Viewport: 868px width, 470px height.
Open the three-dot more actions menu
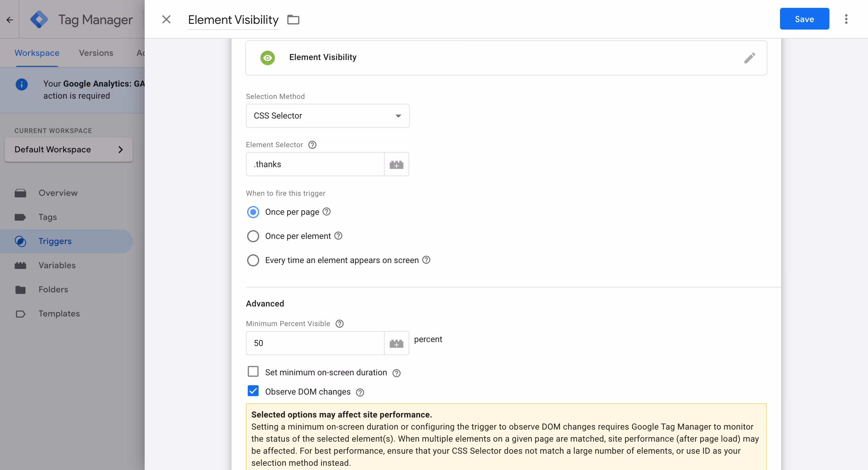846,19
